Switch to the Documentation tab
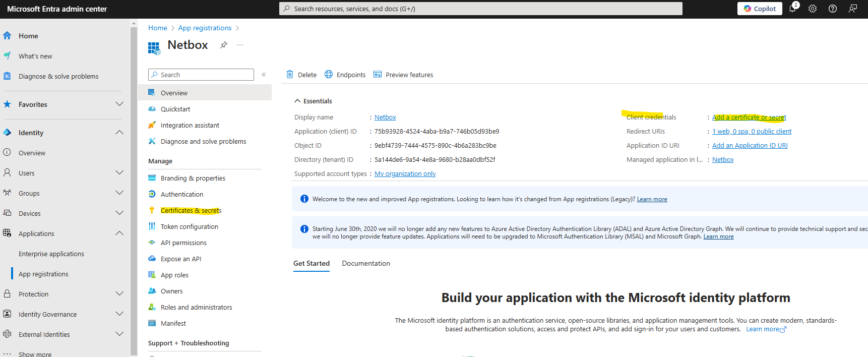This screenshot has width=868, height=357. pos(366,264)
